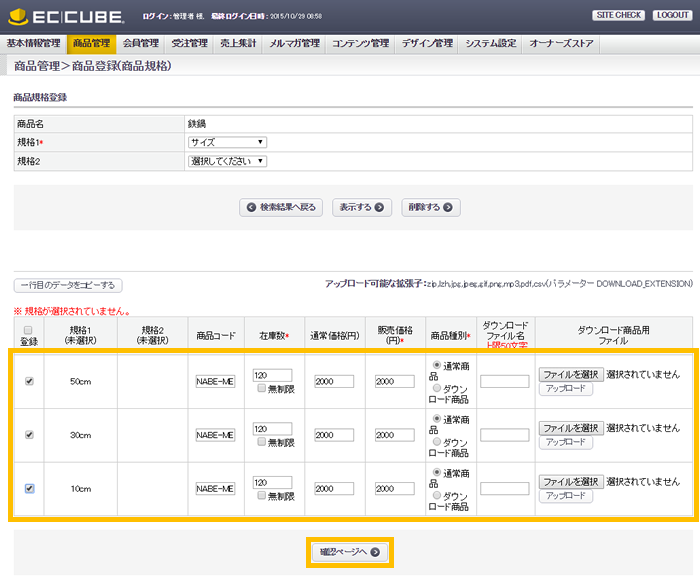Expand the 規格1 サイズ dropdown
Screen dimensions: 700x580
(x=227, y=142)
